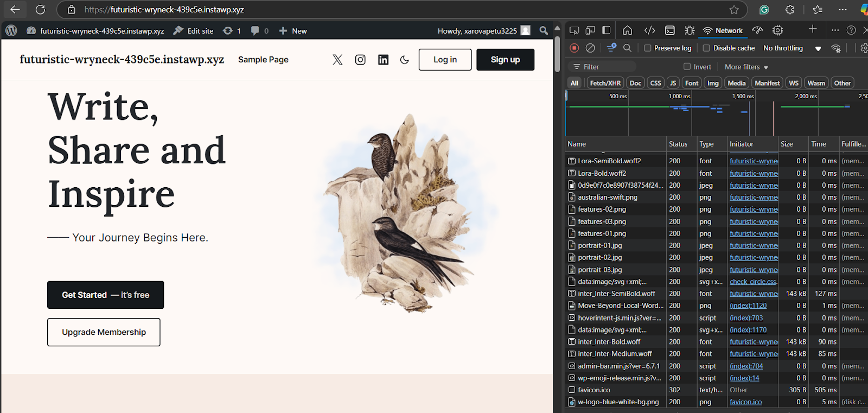Add more tools with plus icon
The image size is (868, 413).
[x=813, y=29]
